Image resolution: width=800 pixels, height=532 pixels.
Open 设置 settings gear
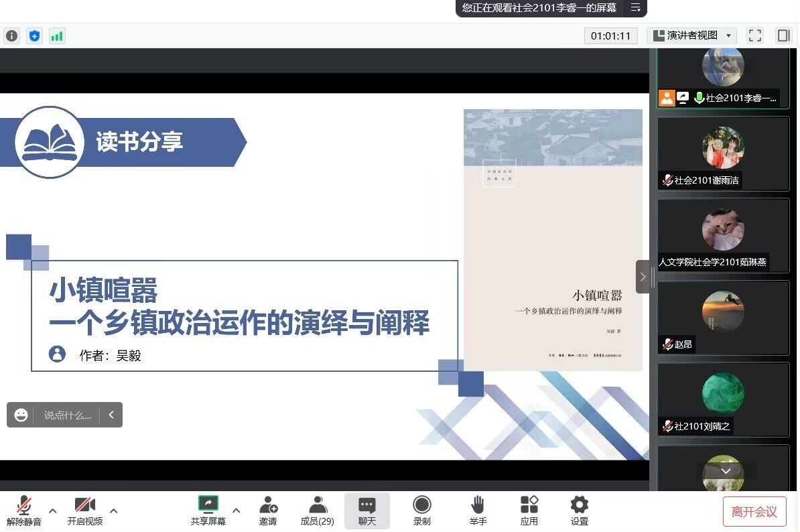579,511
